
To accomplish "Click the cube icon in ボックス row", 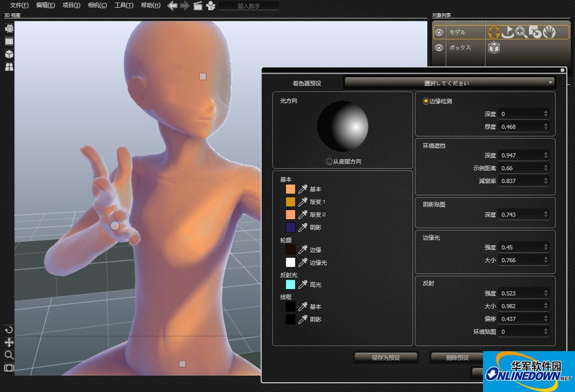I will [x=493, y=48].
